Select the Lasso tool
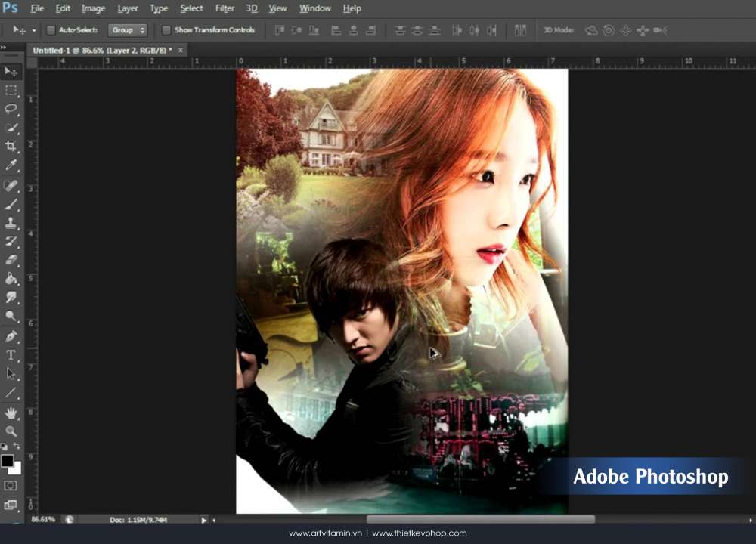This screenshot has width=756, height=544. click(x=11, y=109)
